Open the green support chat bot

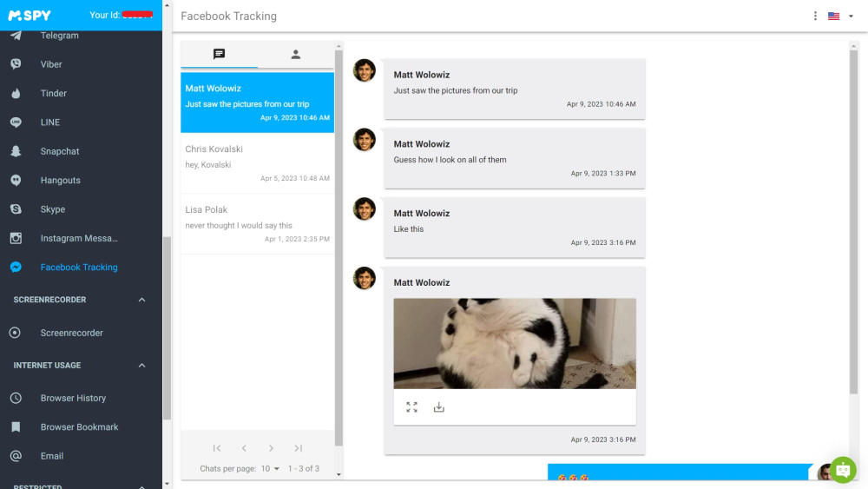(x=843, y=470)
